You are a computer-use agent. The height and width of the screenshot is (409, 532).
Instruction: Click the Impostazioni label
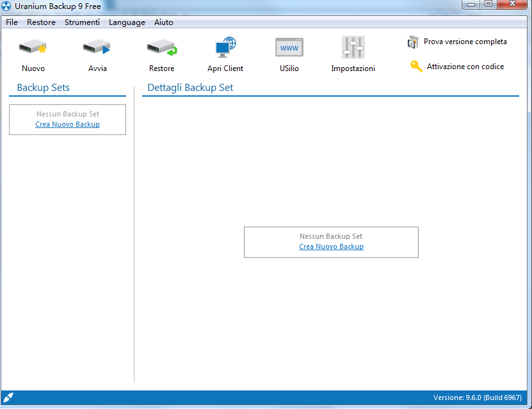coord(353,68)
